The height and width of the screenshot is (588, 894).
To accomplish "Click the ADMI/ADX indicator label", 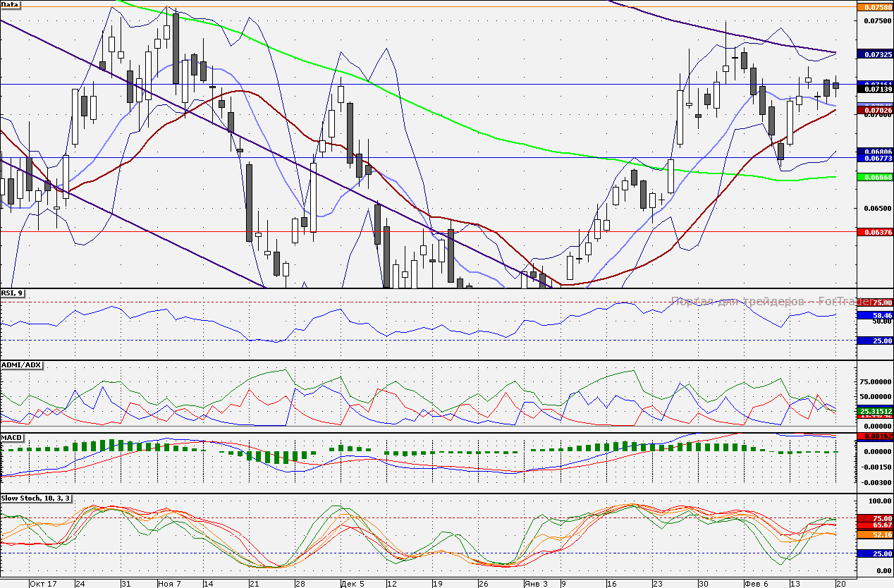I will point(23,365).
